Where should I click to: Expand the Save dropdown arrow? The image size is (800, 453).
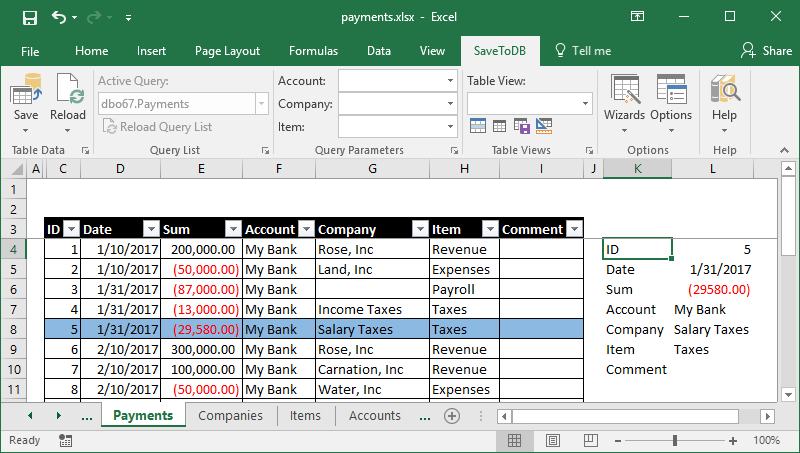(26, 131)
